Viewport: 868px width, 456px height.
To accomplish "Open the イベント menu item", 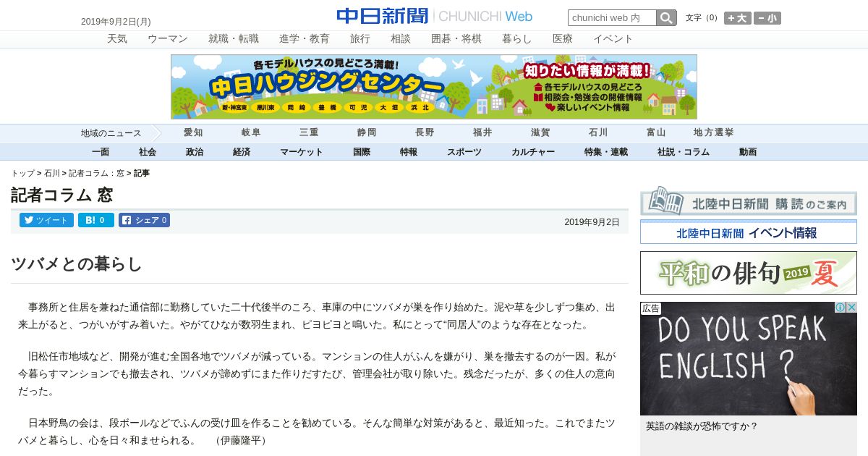I will pos(613,39).
